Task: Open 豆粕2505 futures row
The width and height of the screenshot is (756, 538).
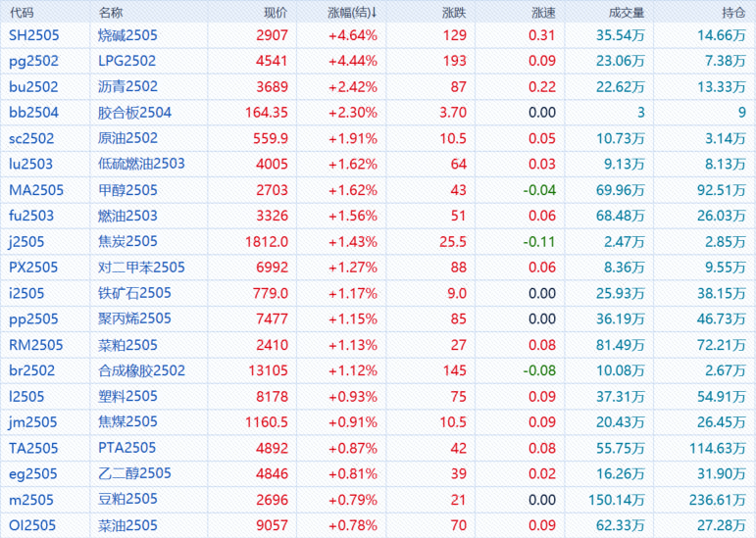Action: pos(127,500)
